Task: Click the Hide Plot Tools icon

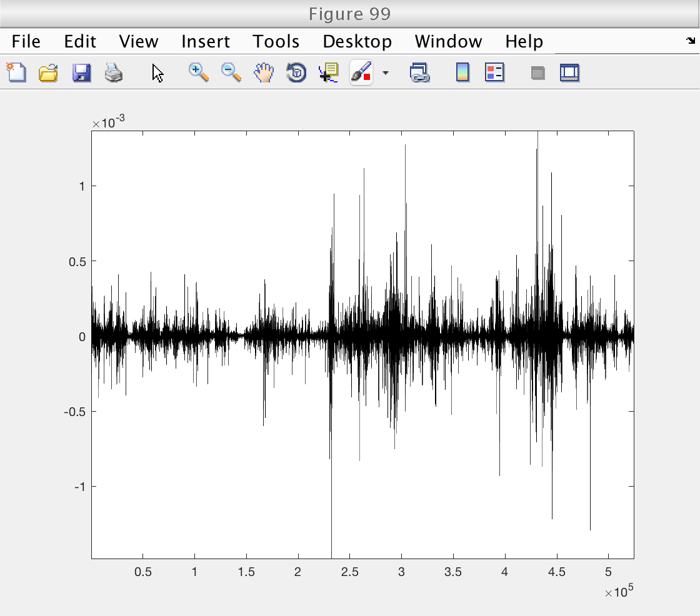Action: pos(538,72)
